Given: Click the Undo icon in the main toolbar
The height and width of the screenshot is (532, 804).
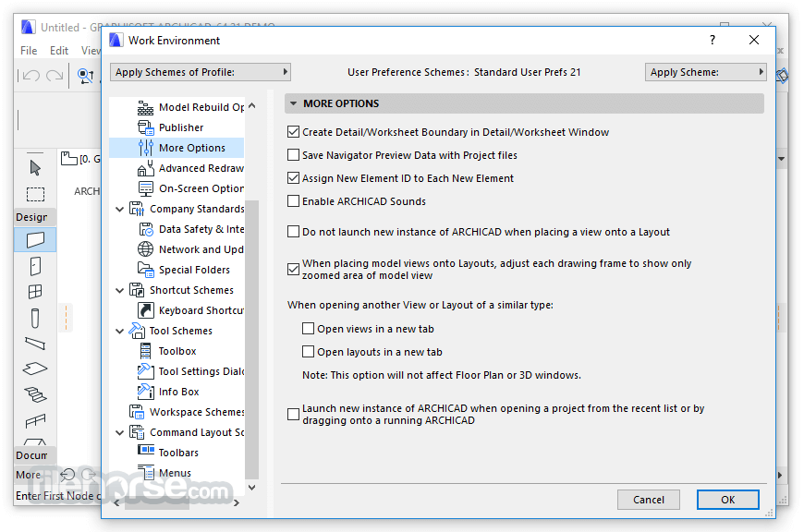Looking at the screenshot, I should [x=30, y=76].
